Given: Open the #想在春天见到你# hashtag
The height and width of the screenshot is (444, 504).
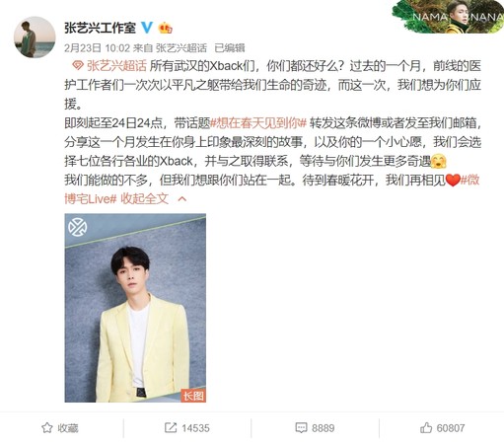Looking at the screenshot, I should pos(258,122).
